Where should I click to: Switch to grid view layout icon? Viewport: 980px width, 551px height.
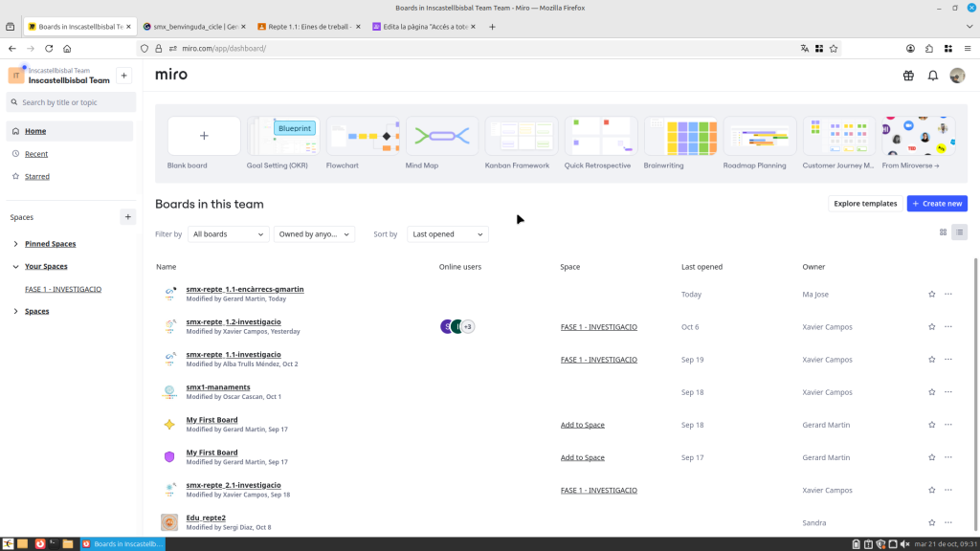tap(943, 231)
